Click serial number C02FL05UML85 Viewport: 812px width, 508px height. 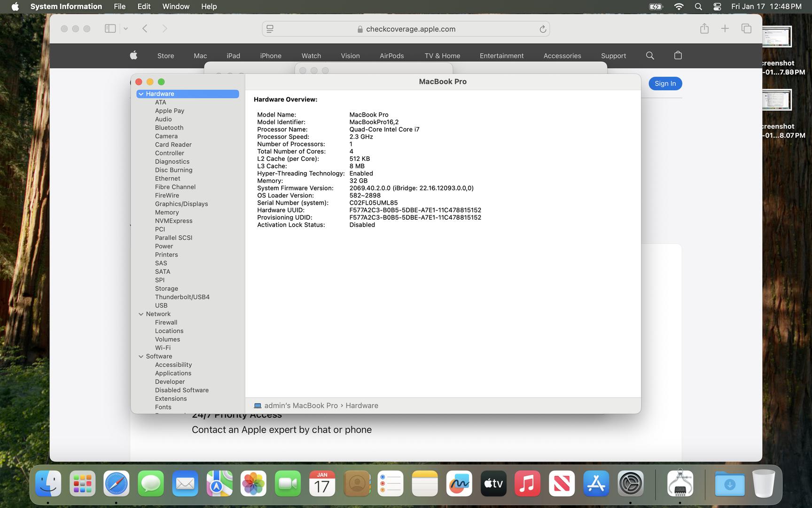[x=373, y=203]
